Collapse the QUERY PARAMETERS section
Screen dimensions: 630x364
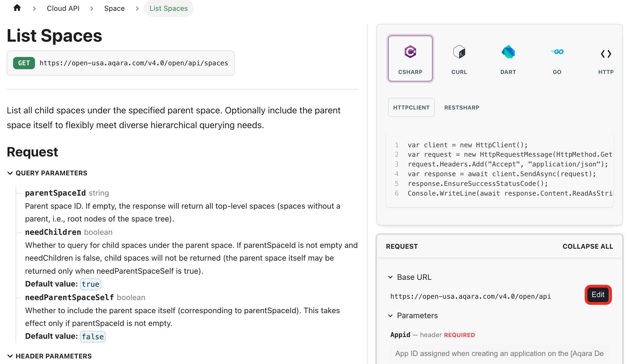(x=10, y=173)
